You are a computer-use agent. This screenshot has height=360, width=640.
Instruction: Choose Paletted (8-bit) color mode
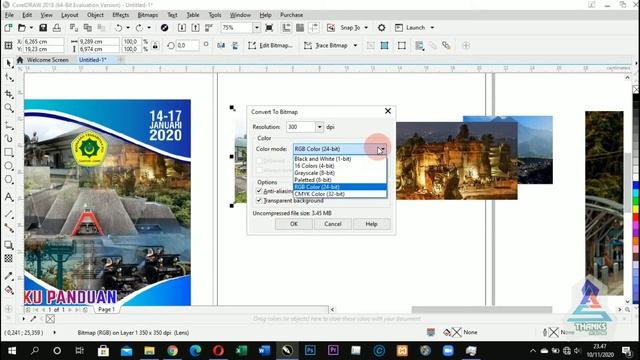340,180
